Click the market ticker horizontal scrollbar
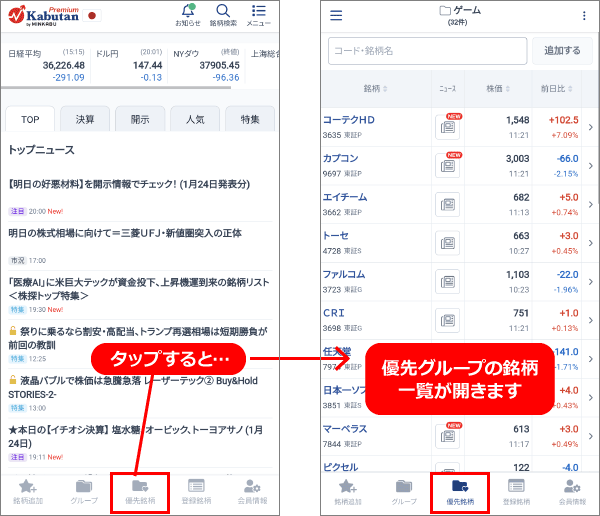 pos(116,88)
